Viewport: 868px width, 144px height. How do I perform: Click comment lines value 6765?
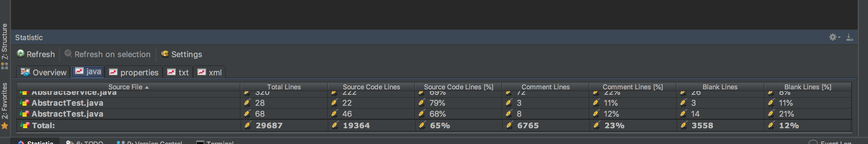click(x=528, y=125)
